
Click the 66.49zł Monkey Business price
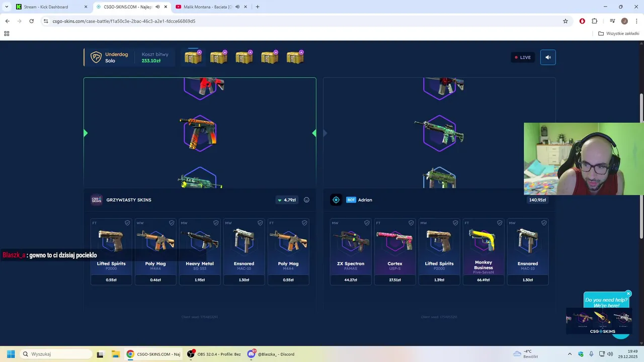(484, 280)
